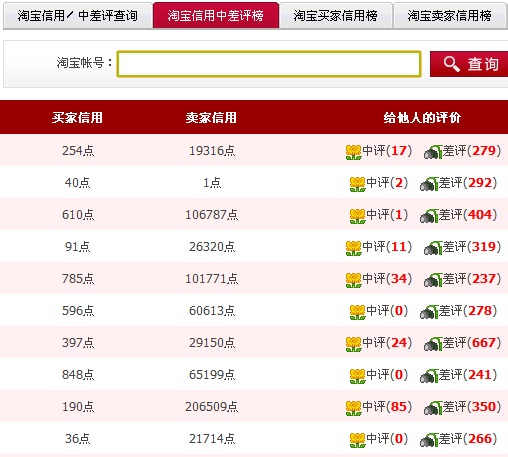This screenshot has width=508, height=457.
Task: Focus the 淘宝帐号 input field
Action: coord(269,64)
